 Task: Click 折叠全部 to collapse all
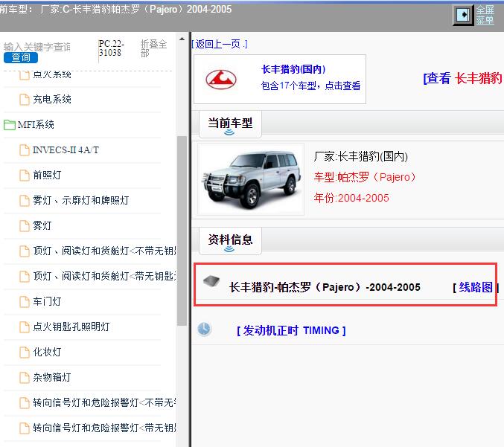click(153, 48)
